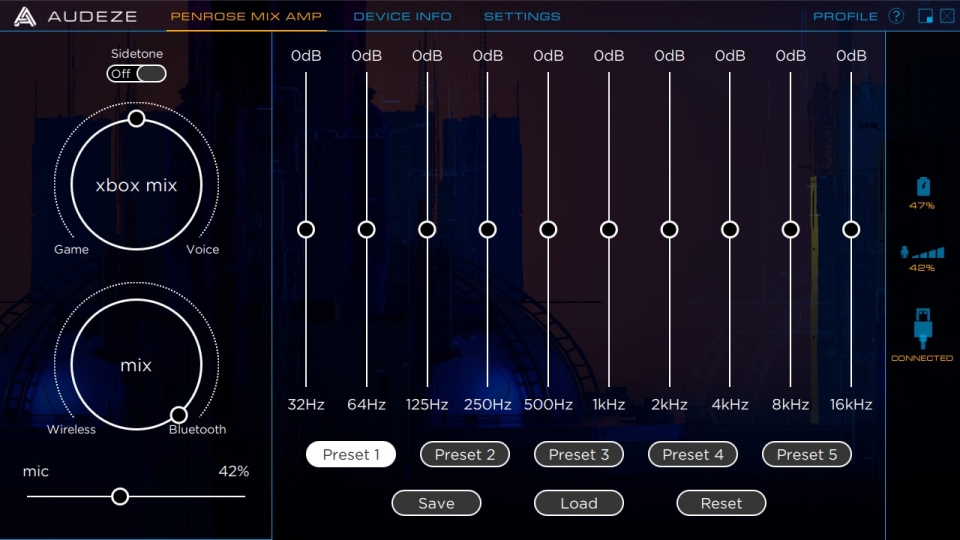Click the Bluetooth label on mix dial
Image resolution: width=960 pixels, height=540 pixels.
coord(197,429)
